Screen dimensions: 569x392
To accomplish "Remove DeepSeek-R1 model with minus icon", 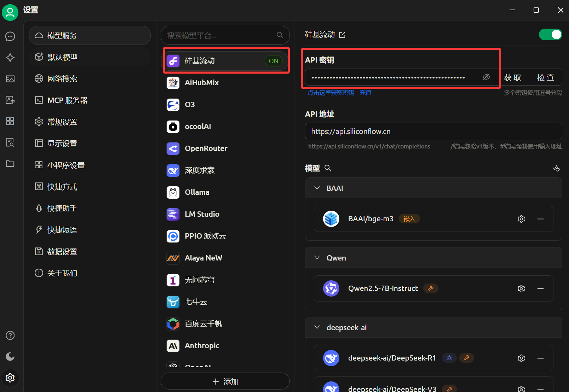I will [x=540, y=358].
